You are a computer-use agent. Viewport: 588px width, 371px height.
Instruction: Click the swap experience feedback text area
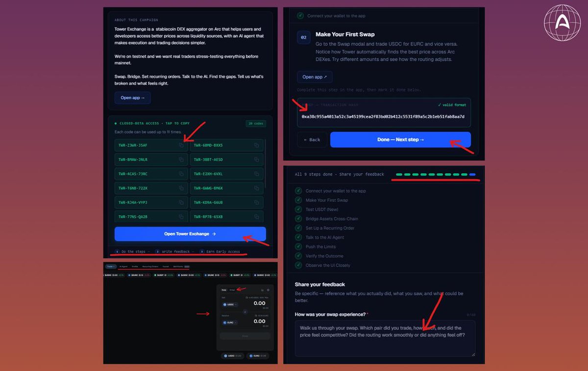385,339
